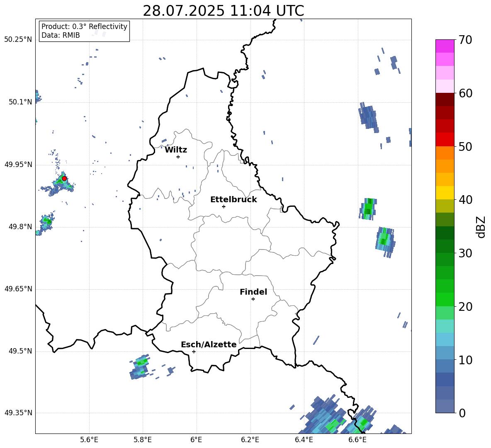The width and height of the screenshot is (491, 448).
Task: Click the Ettelbruck station cross marker
Action: (x=224, y=206)
